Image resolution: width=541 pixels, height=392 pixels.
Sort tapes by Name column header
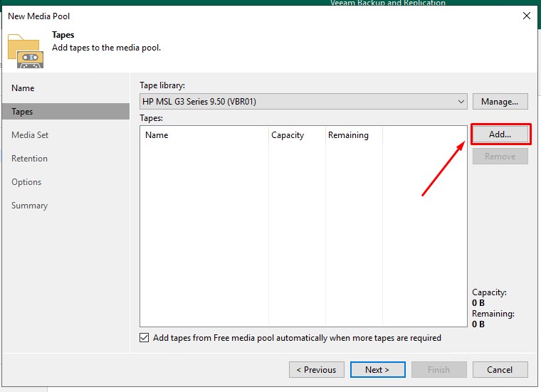(157, 135)
